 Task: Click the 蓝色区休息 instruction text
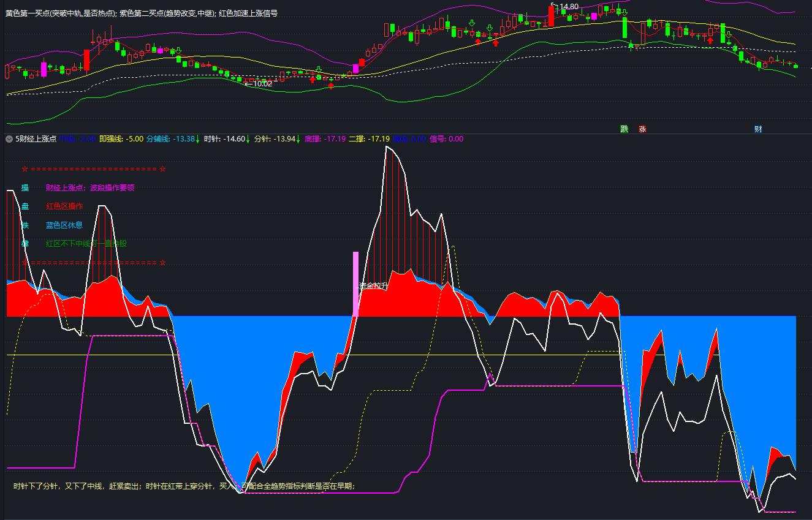coord(65,225)
